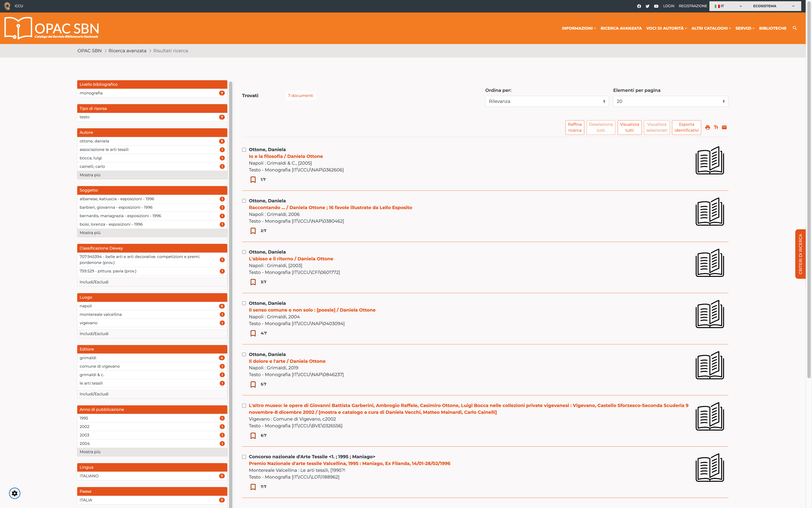The image size is (812, 508).
Task: Click book thumbnail for Il senso comune
Action: tap(710, 314)
